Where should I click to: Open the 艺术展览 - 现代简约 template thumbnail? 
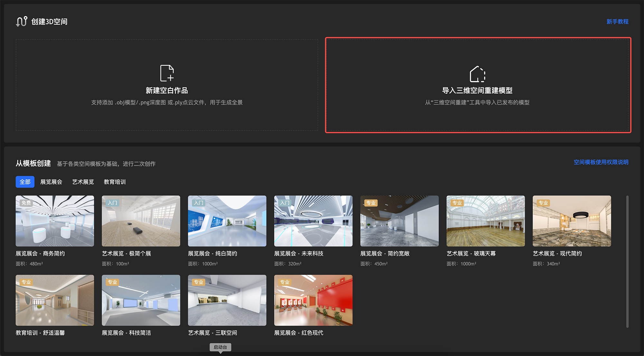pyautogui.click(x=572, y=221)
